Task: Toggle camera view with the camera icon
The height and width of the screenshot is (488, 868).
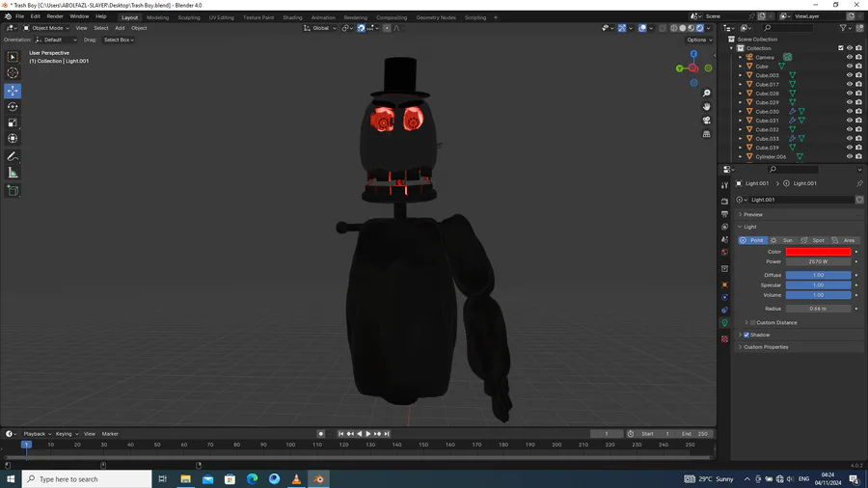Action: (x=706, y=121)
